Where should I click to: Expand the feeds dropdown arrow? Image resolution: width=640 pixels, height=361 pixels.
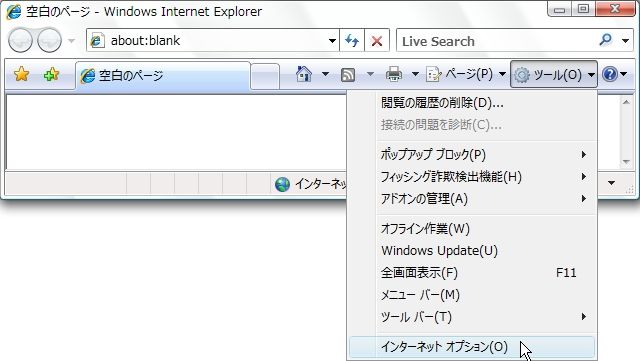click(x=370, y=74)
